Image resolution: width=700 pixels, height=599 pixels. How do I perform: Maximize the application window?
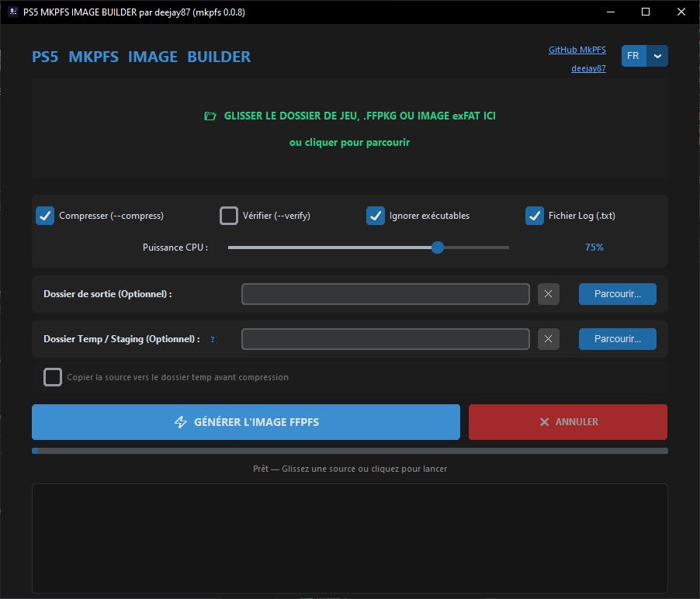646,12
